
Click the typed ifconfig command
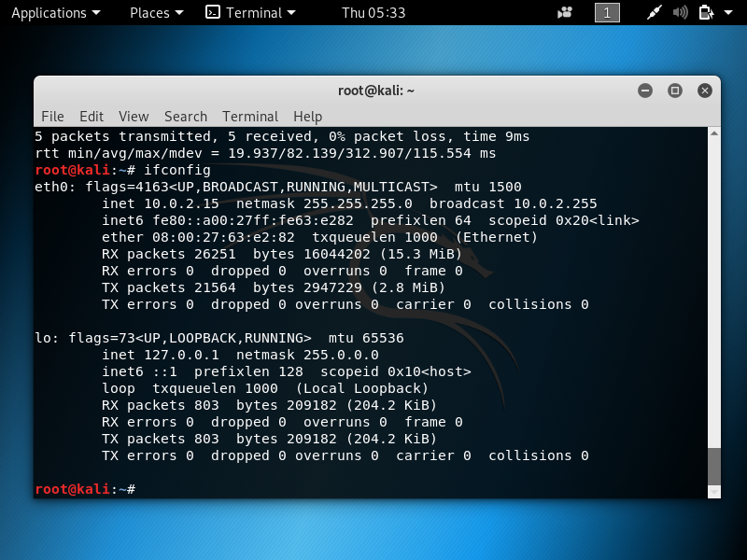(177, 170)
